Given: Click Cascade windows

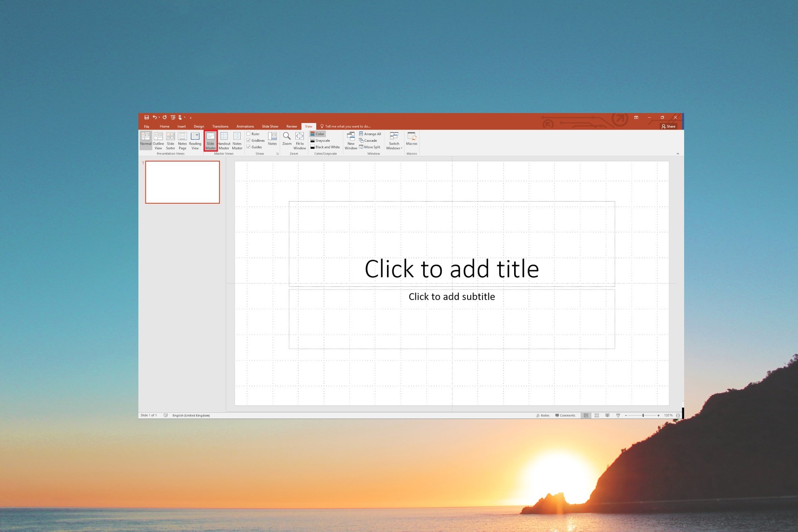Looking at the screenshot, I should tap(368, 140).
